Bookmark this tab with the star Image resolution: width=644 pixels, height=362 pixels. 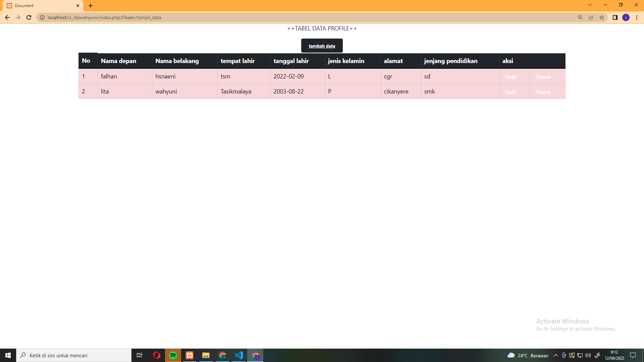tap(602, 17)
